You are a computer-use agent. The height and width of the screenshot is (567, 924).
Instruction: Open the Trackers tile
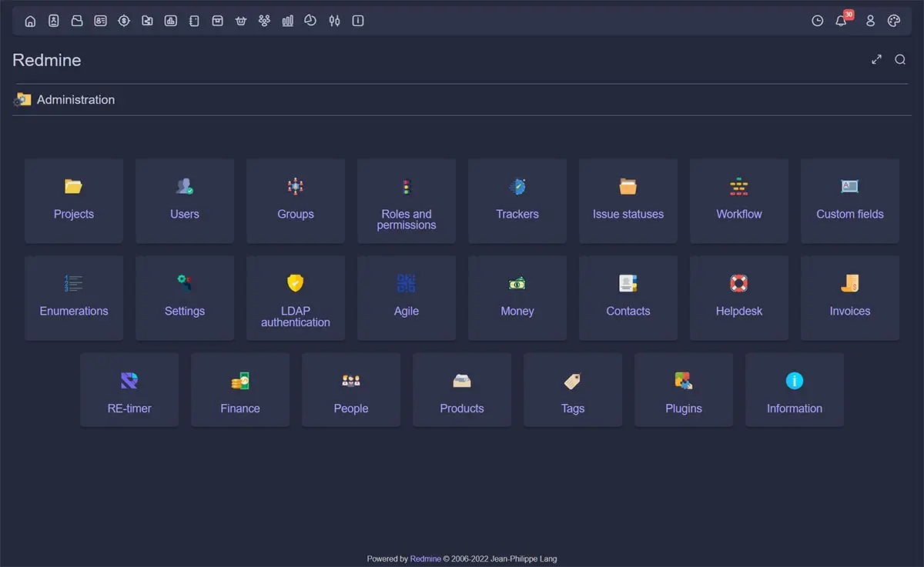(517, 201)
